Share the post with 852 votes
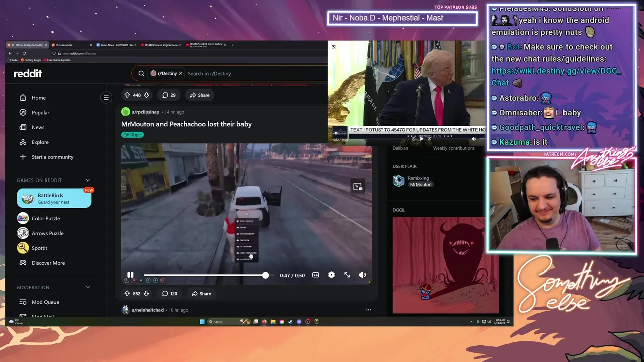The height and width of the screenshot is (362, 644). click(x=201, y=293)
